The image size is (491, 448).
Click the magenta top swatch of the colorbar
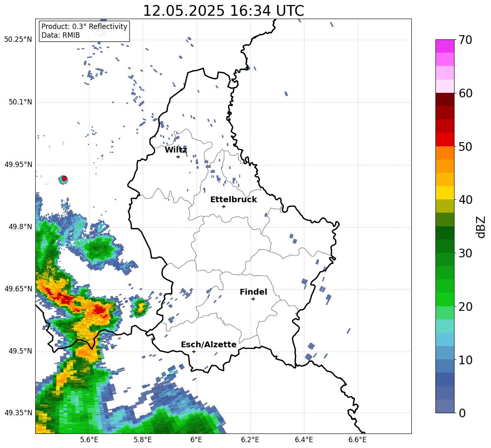[x=445, y=46]
